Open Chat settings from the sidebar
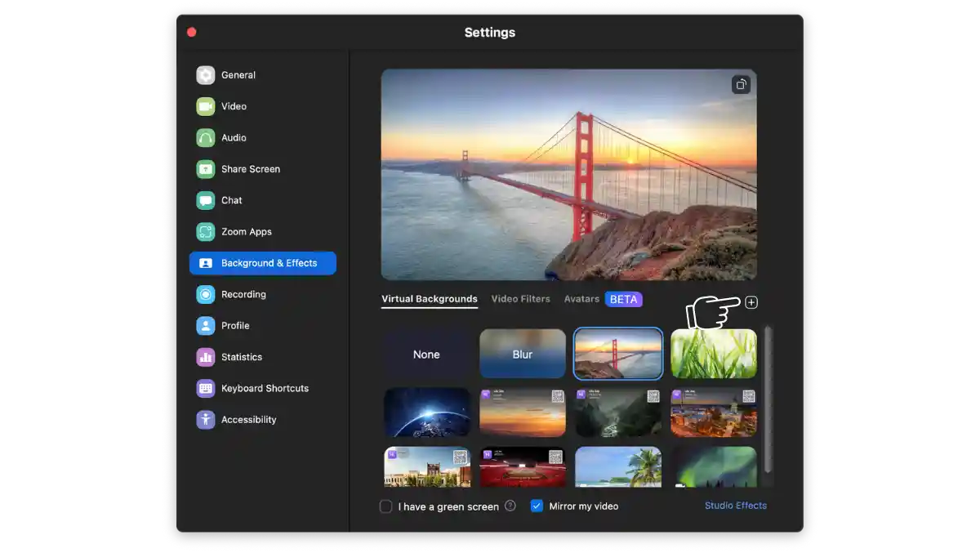 205,200
